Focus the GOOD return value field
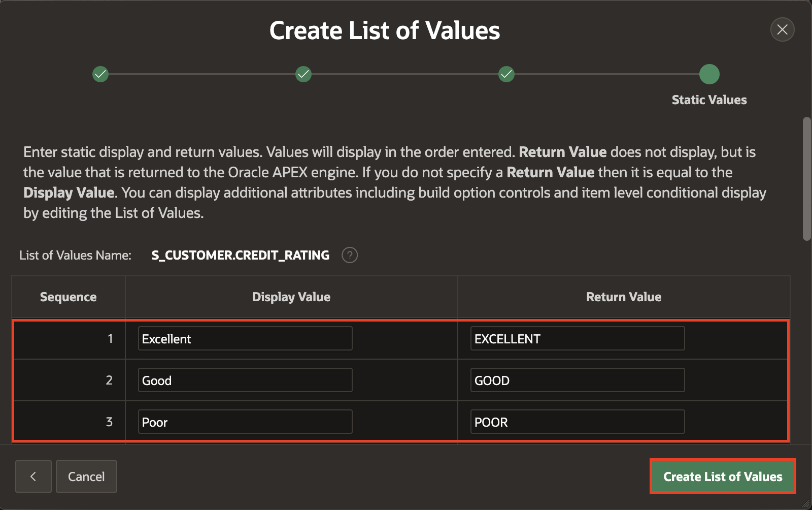 pos(578,380)
